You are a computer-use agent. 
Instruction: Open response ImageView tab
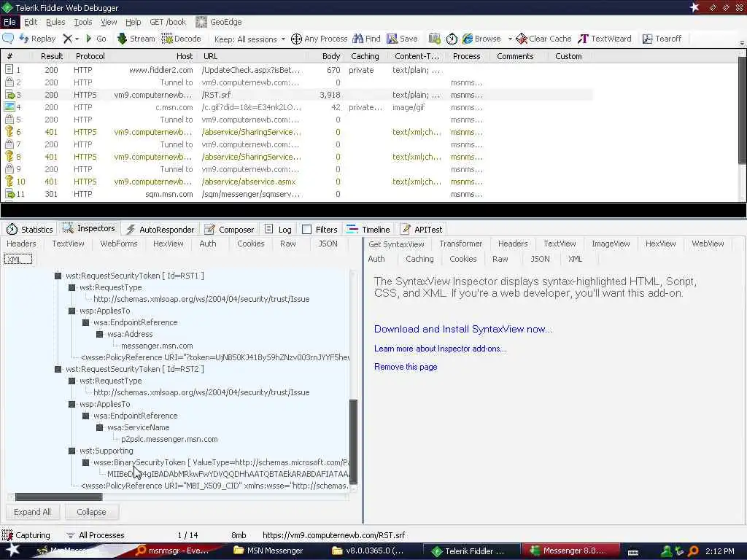pos(611,244)
